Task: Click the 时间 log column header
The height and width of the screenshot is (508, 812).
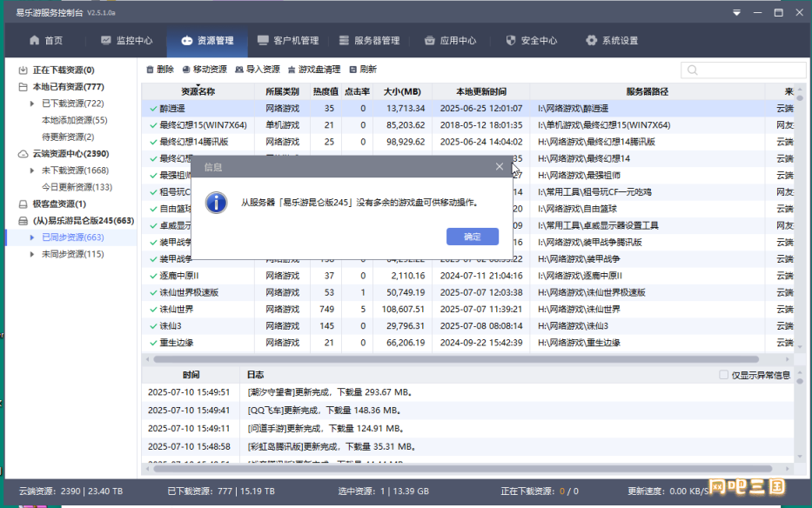Action: click(x=191, y=375)
